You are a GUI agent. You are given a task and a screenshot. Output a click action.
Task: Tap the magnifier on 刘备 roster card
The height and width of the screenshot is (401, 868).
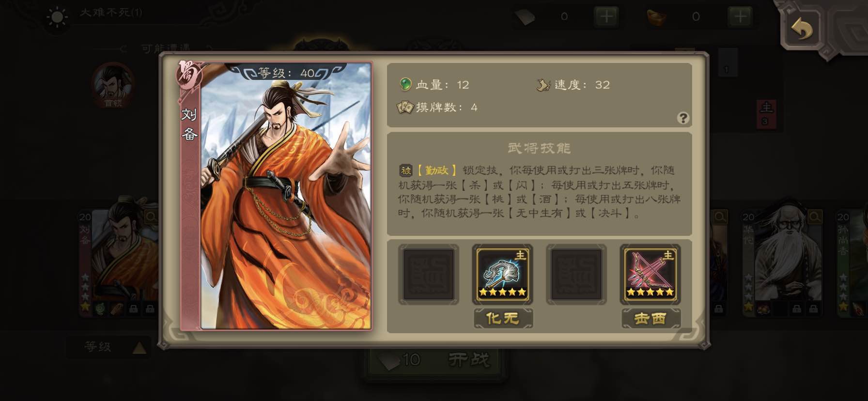click(x=152, y=217)
